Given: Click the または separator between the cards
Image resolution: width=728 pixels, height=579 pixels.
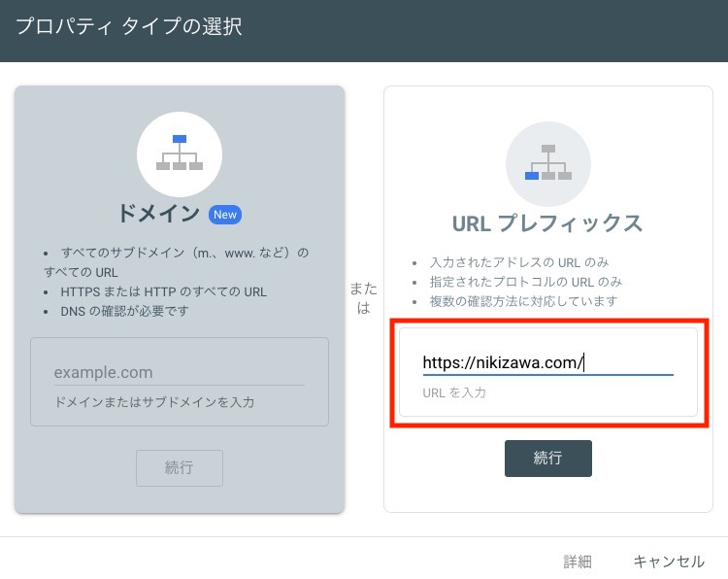Looking at the screenshot, I should tap(364, 298).
